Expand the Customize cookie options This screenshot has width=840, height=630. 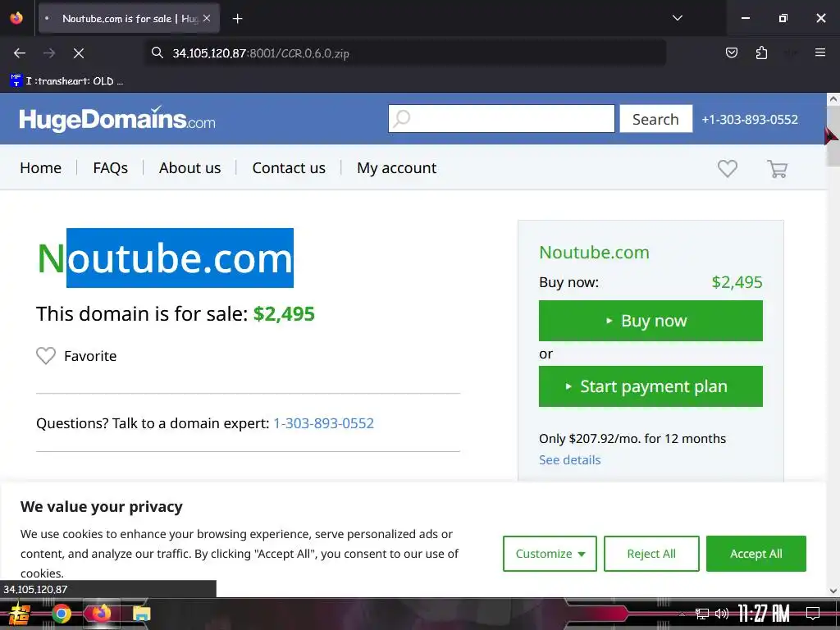(550, 554)
